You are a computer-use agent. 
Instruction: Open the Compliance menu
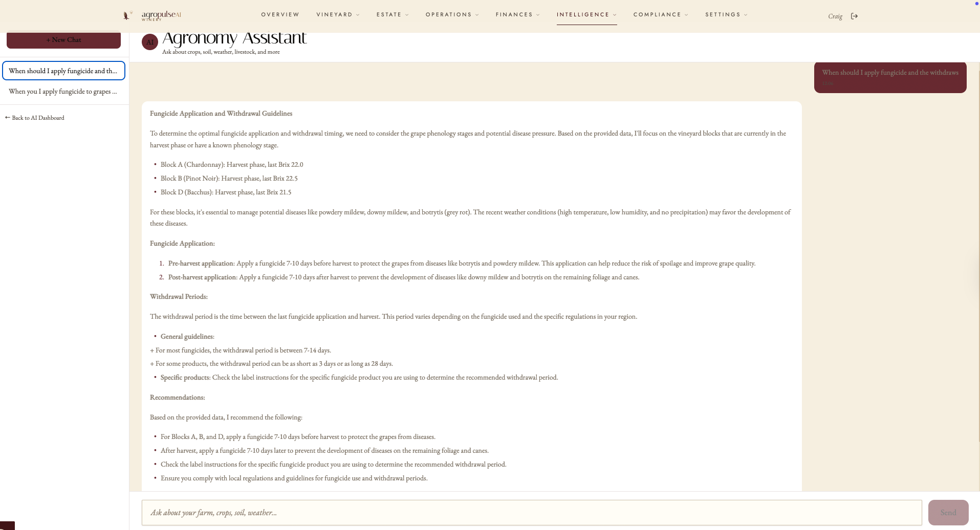click(661, 14)
